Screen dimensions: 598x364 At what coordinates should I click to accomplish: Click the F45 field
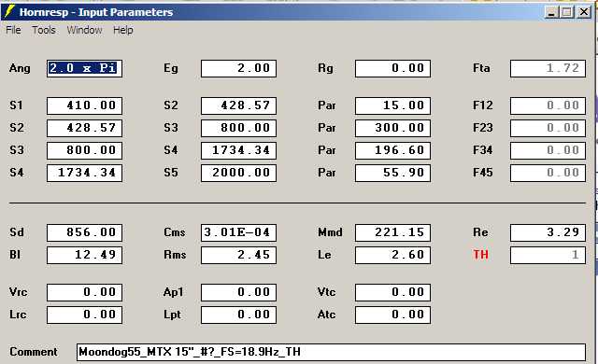click(548, 173)
